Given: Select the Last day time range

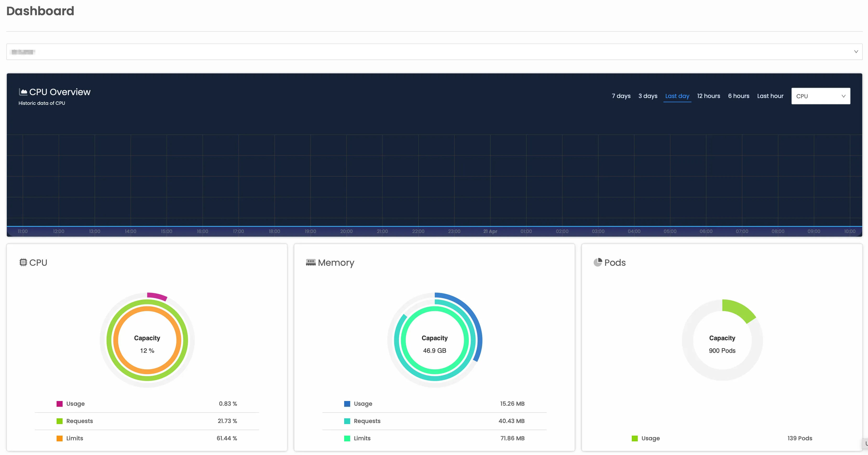Looking at the screenshot, I should (677, 96).
